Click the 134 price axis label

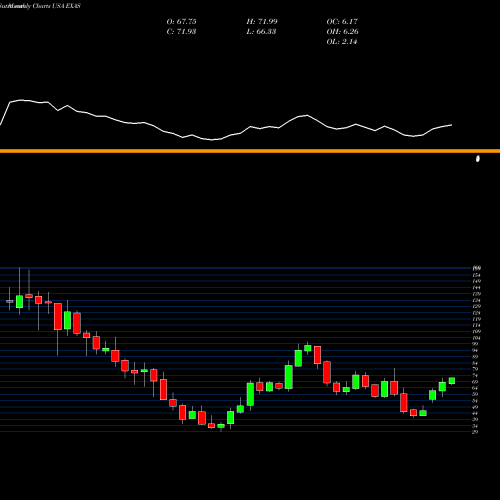click(476, 300)
